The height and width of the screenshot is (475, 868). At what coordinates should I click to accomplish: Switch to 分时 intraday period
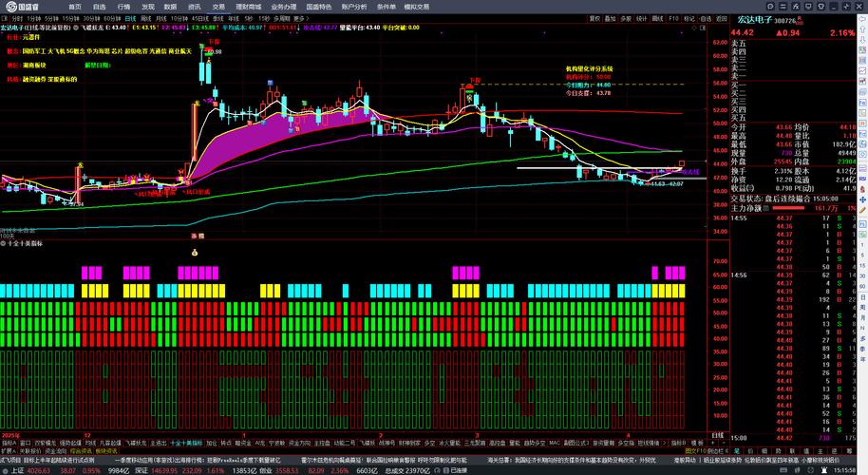coord(18,18)
